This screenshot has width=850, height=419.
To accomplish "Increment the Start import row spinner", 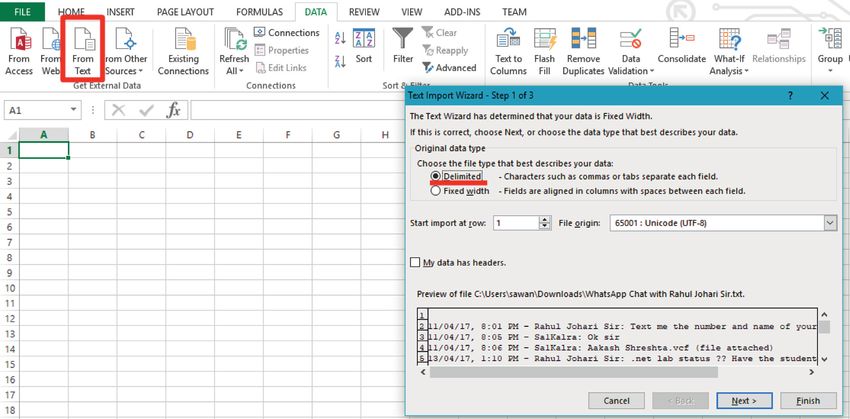I will (544, 220).
